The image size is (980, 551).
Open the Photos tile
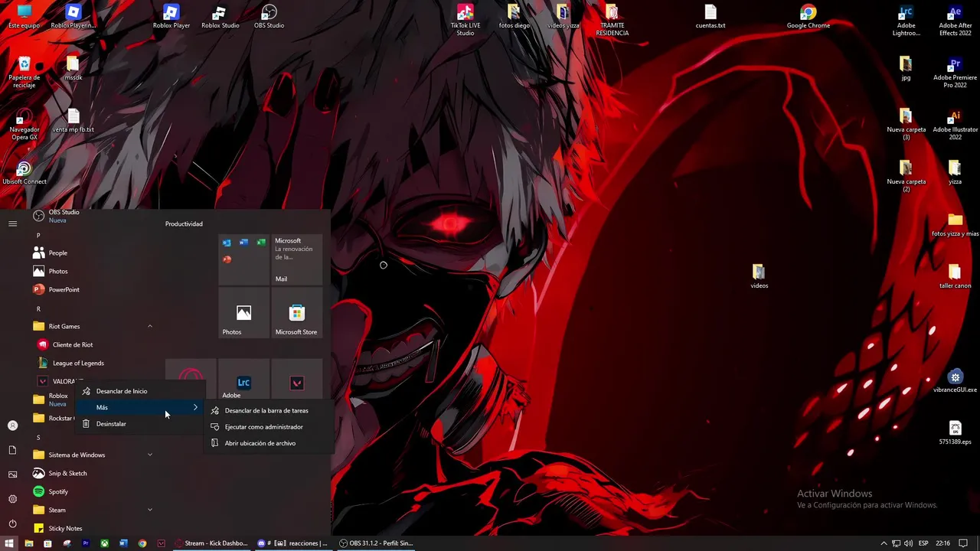tap(243, 312)
